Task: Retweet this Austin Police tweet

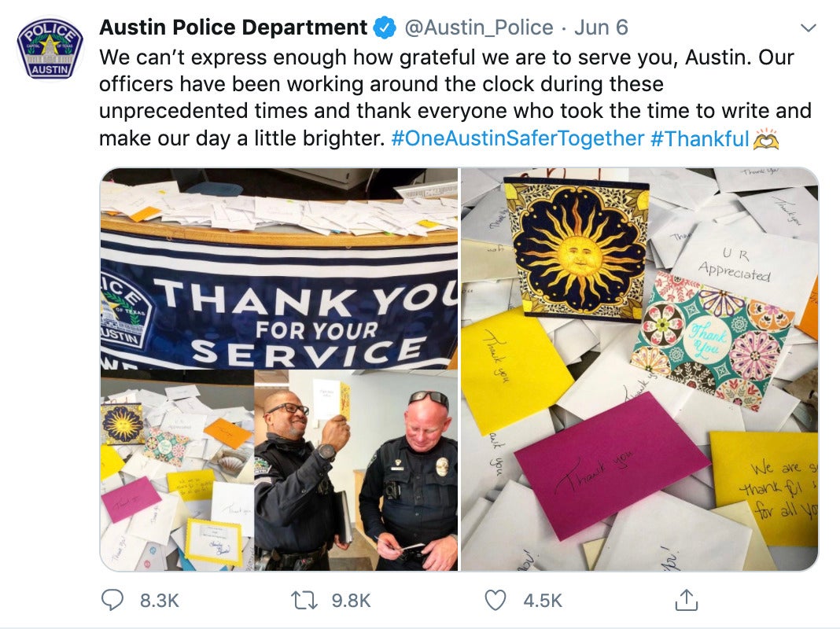Action: pos(304,600)
